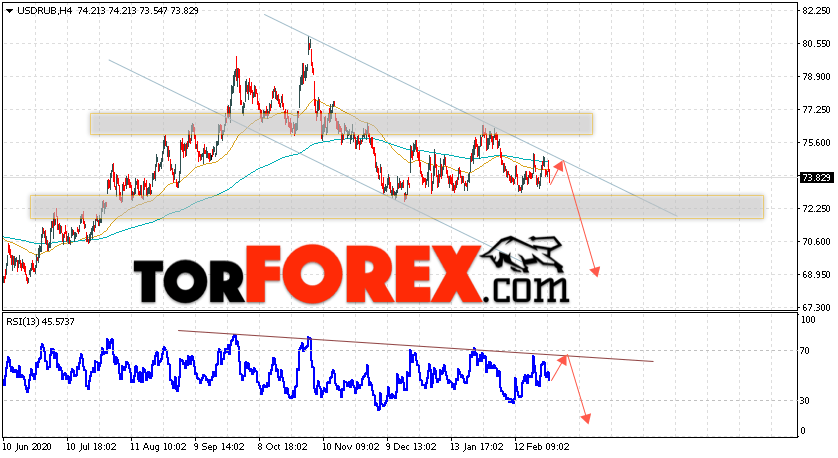Select the date label 9 Dec 13:02

pos(410,447)
